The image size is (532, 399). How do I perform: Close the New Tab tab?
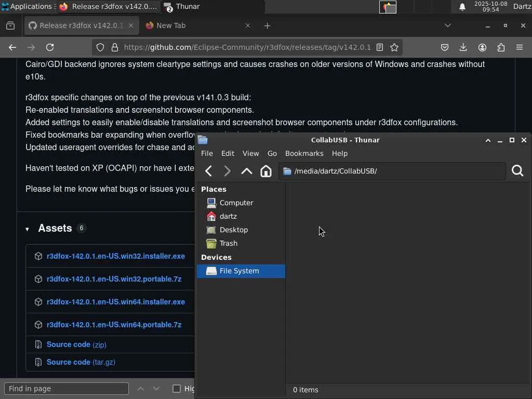pyautogui.click(x=248, y=25)
